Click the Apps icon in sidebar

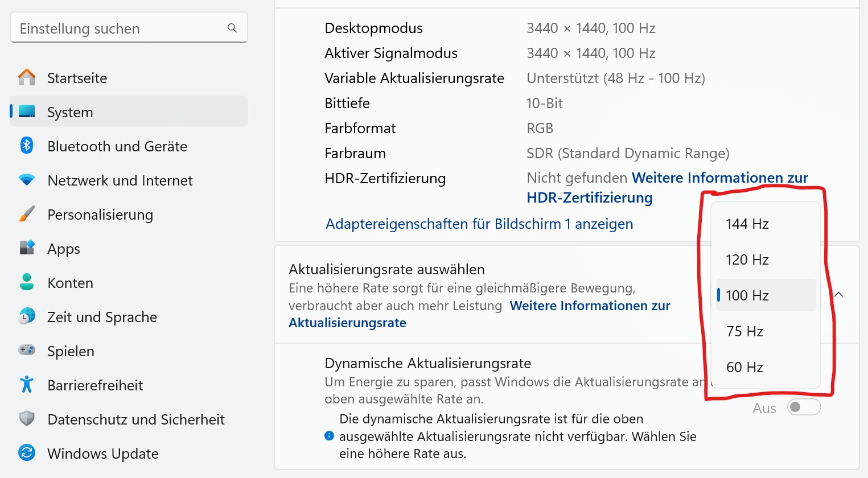click(x=27, y=248)
